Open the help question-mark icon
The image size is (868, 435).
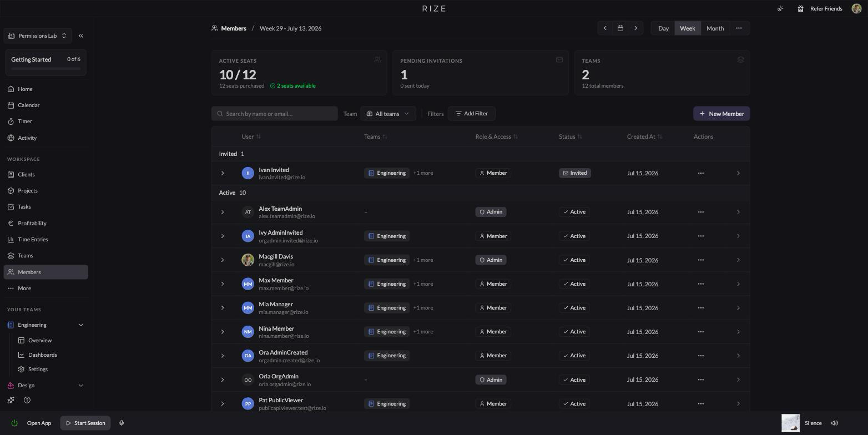click(27, 400)
